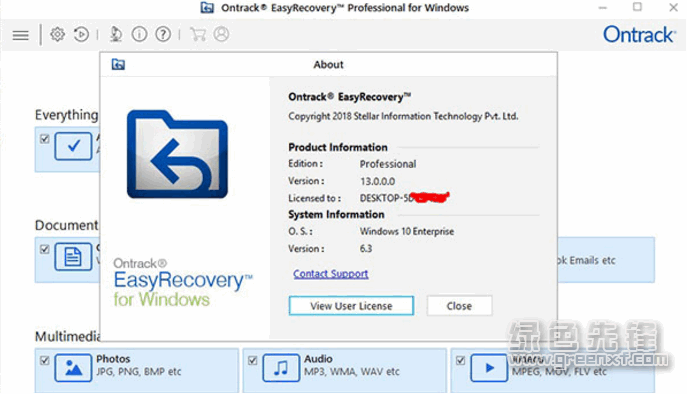
Task: Toggle the Everything checkbox
Action: pyautogui.click(x=44, y=139)
